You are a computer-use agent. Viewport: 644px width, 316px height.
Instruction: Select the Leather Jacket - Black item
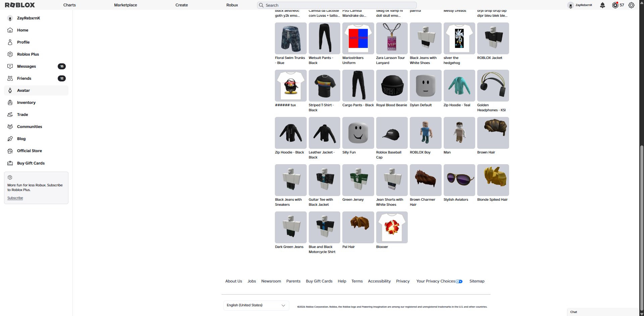[325, 133]
